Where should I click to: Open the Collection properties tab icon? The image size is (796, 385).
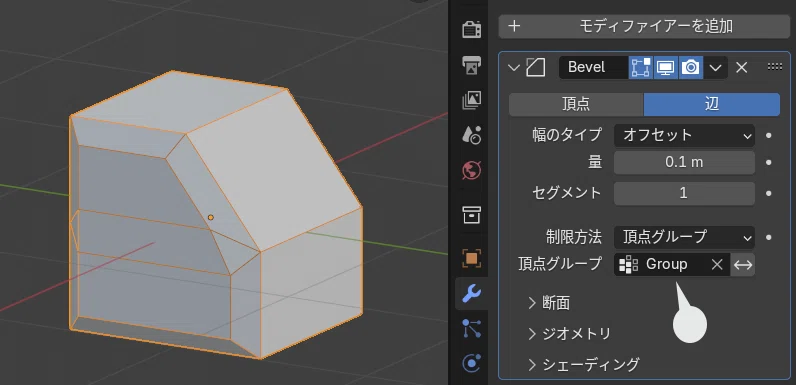coord(472,215)
